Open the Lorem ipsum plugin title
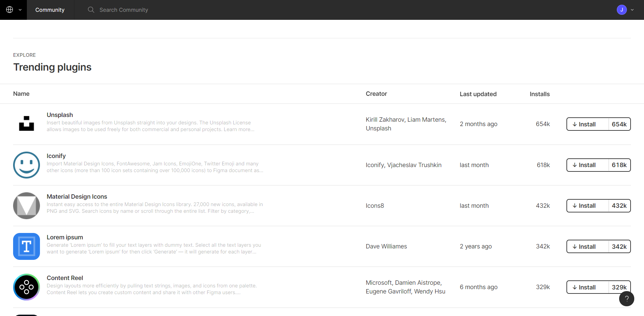Screen dimensions: 644x316 (x=65, y=237)
